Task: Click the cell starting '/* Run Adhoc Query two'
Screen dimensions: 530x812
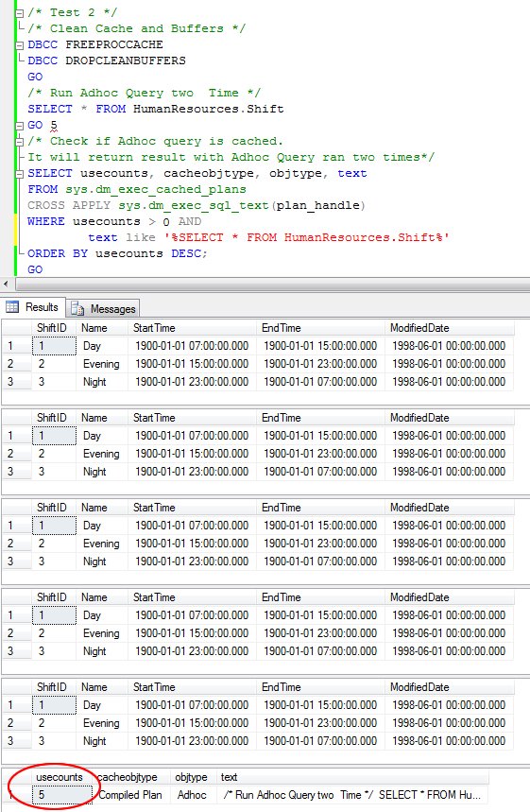Action: tap(352, 795)
